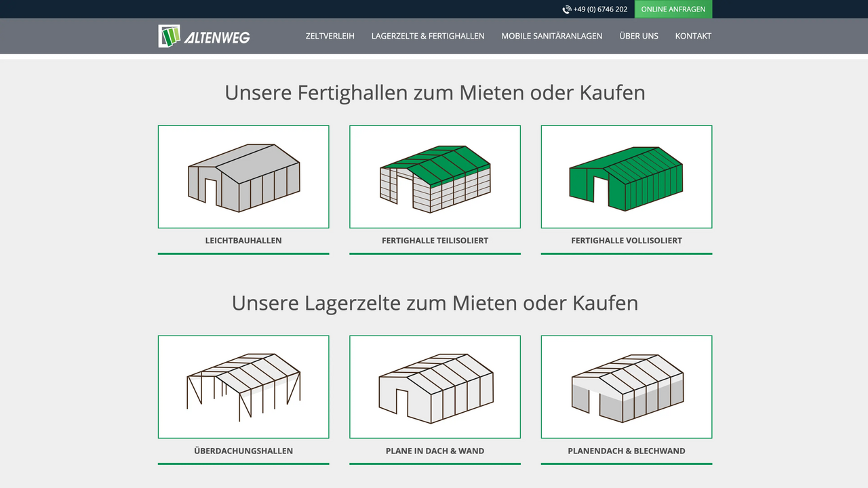Expand the Lagerzelte & Fertighallen menu
The width and height of the screenshot is (868, 488).
428,36
